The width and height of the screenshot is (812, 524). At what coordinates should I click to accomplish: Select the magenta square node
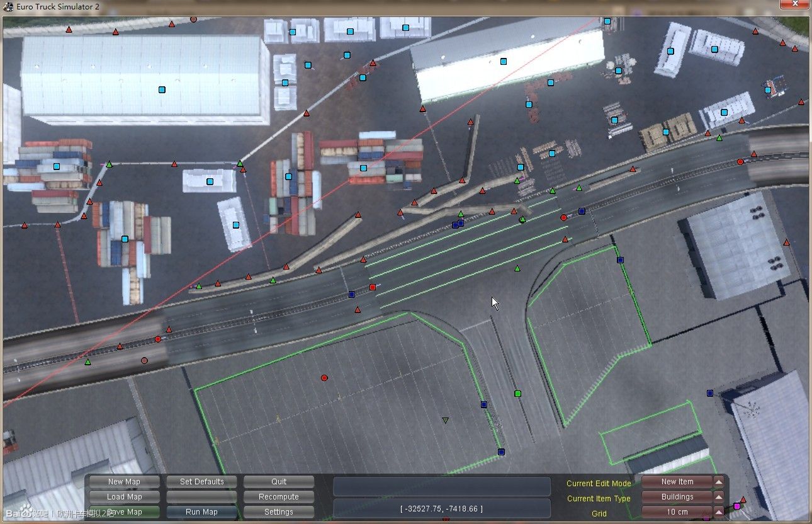tap(737, 506)
